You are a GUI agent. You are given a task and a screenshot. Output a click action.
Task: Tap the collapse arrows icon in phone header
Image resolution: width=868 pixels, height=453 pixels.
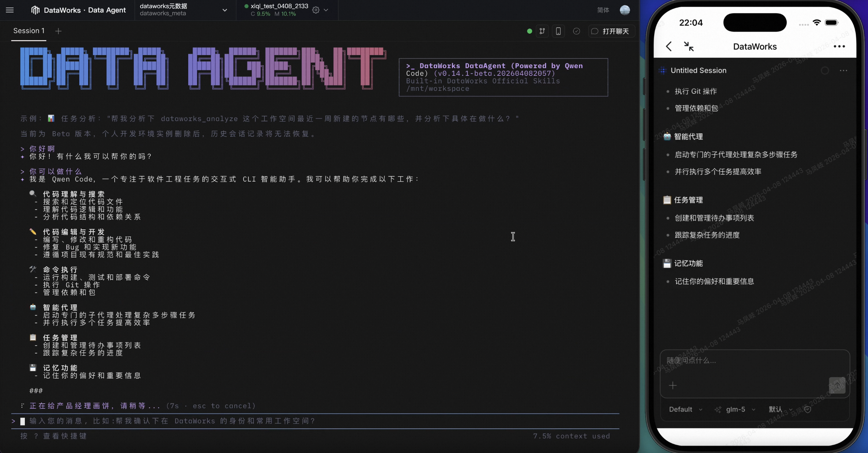point(689,46)
